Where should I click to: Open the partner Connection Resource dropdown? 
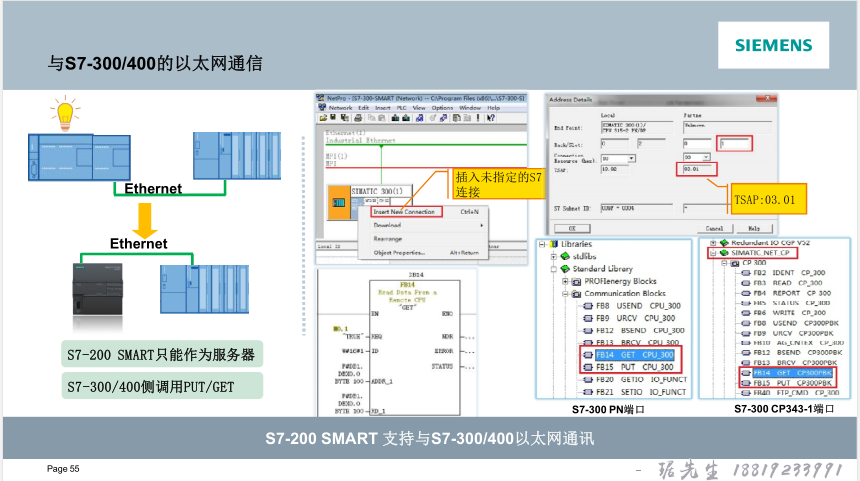pyautogui.click(x=706, y=157)
